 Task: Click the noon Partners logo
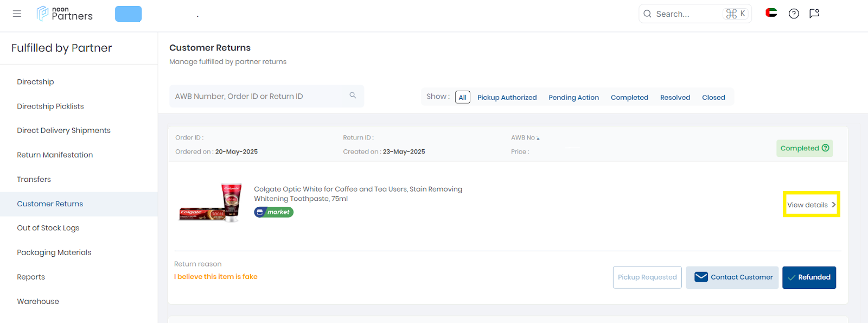point(65,14)
